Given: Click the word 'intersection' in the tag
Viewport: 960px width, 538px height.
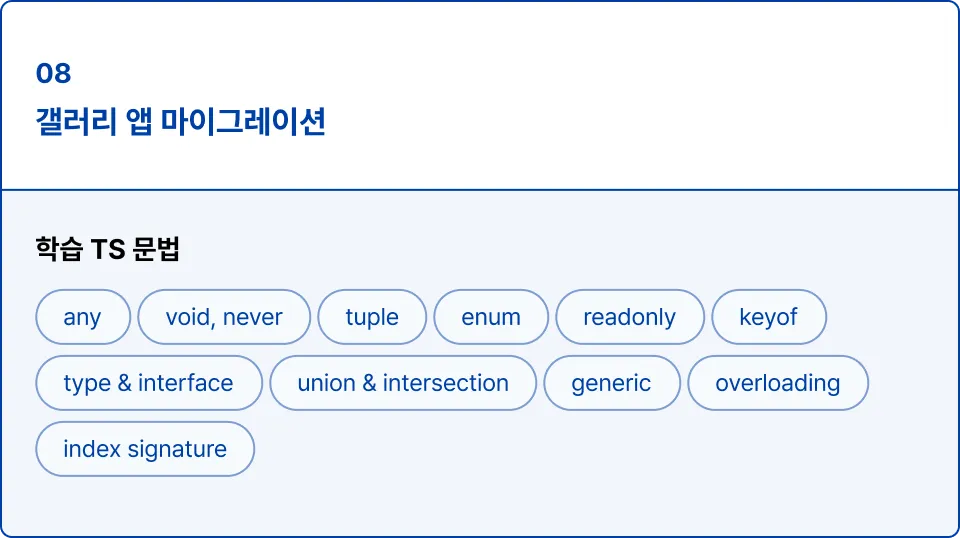Looking at the screenshot, I should (x=446, y=383).
